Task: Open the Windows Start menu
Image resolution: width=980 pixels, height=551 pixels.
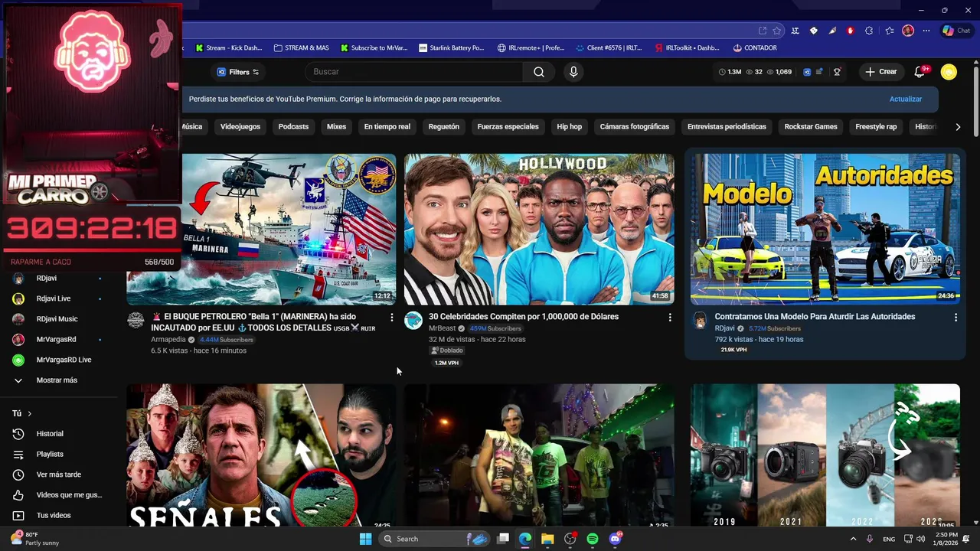Action: point(365,539)
